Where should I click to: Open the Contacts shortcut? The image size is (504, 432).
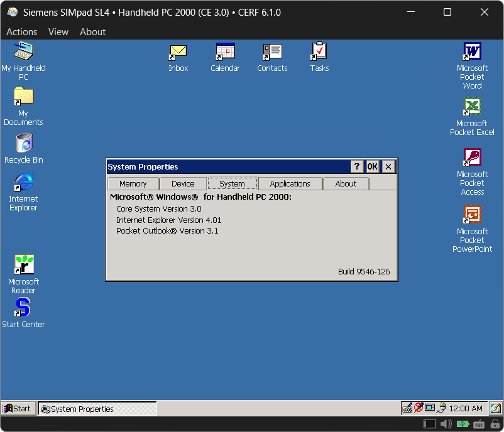272,51
